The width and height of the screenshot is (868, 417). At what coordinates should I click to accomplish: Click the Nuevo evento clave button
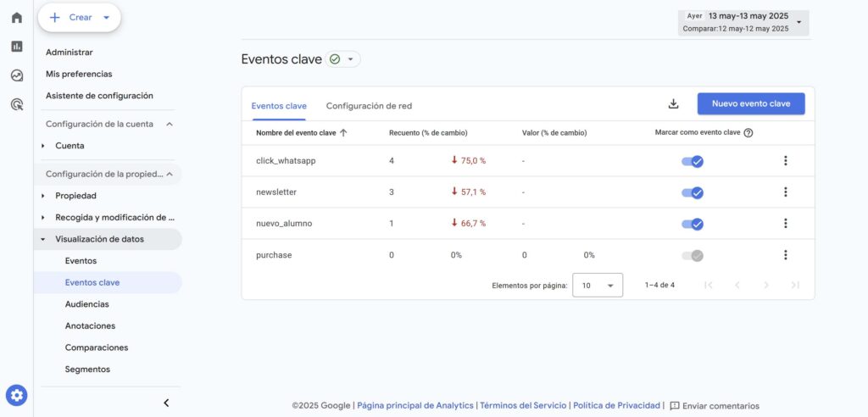tap(750, 104)
